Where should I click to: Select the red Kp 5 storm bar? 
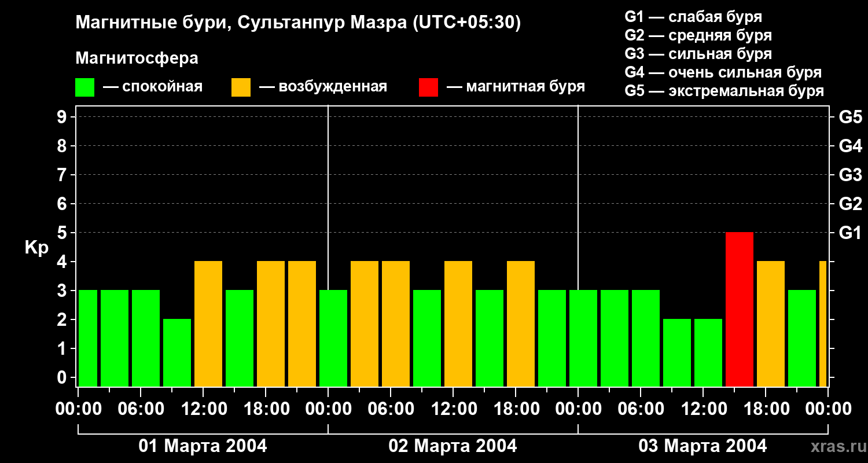pos(740,309)
